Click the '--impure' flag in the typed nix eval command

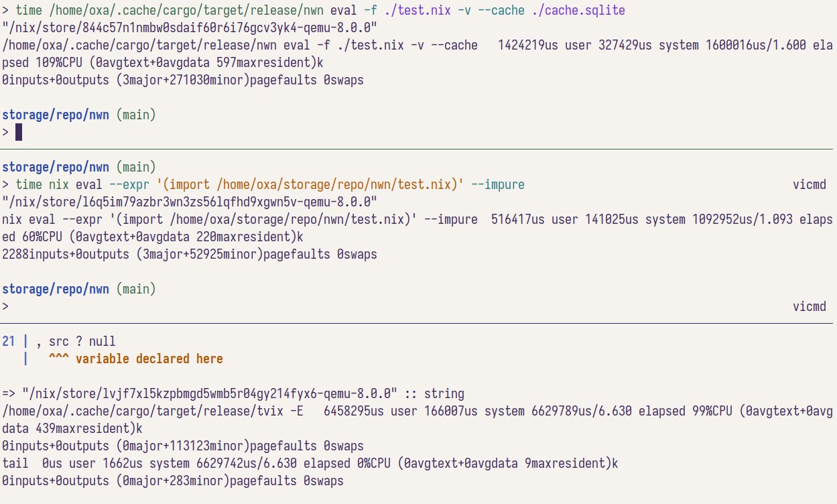coord(498,184)
